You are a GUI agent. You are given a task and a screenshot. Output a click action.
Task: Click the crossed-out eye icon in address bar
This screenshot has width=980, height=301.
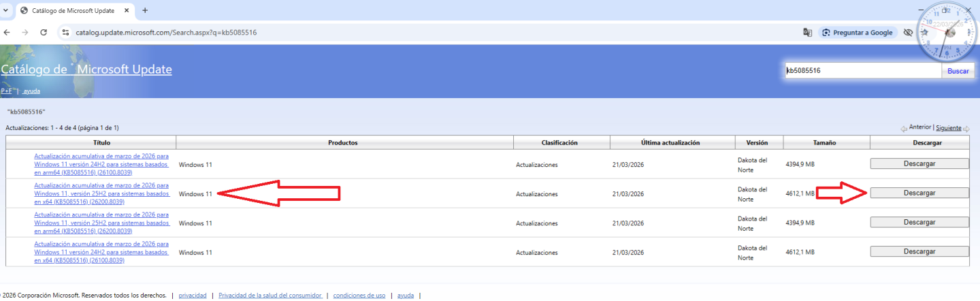(907, 32)
